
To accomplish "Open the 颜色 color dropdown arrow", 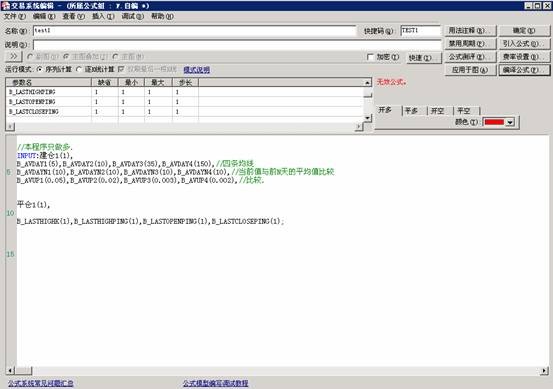I will [510, 122].
